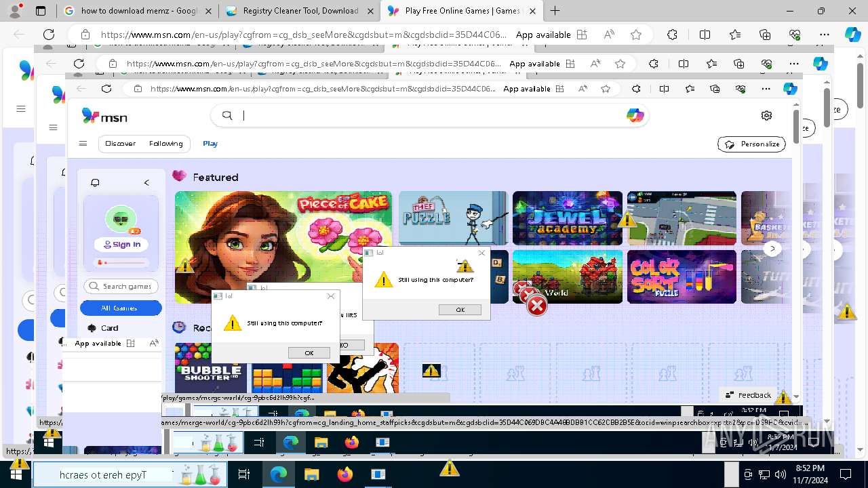Click the taskbar search box
This screenshot has width=868, height=488.
(130, 474)
